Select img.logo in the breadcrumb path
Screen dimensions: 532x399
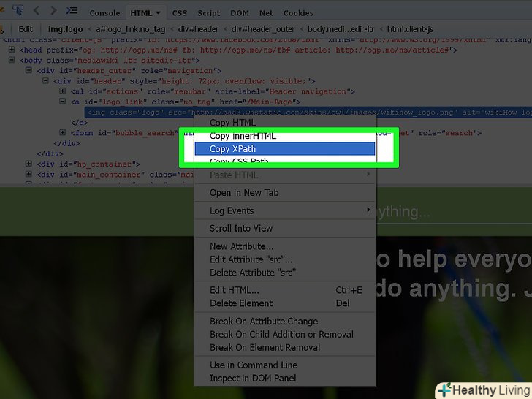click(65, 29)
